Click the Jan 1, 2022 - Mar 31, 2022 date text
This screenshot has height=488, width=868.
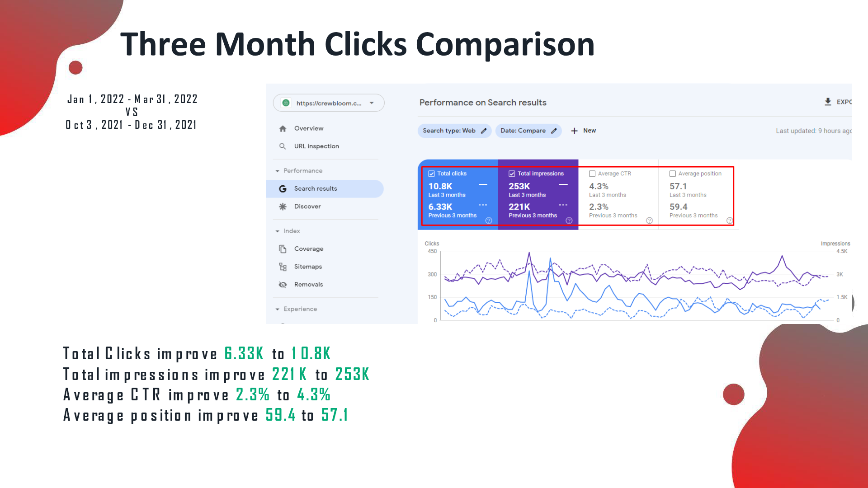[x=132, y=99]
